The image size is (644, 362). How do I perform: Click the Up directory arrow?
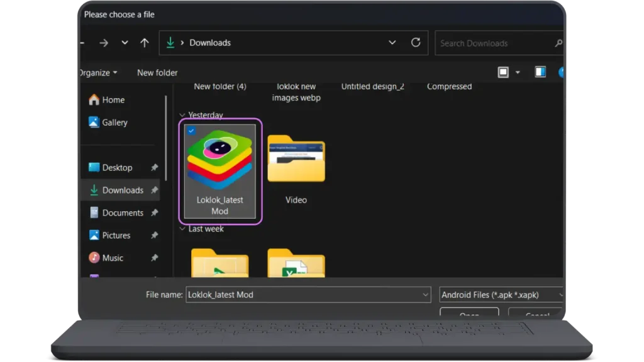point(145,43)
